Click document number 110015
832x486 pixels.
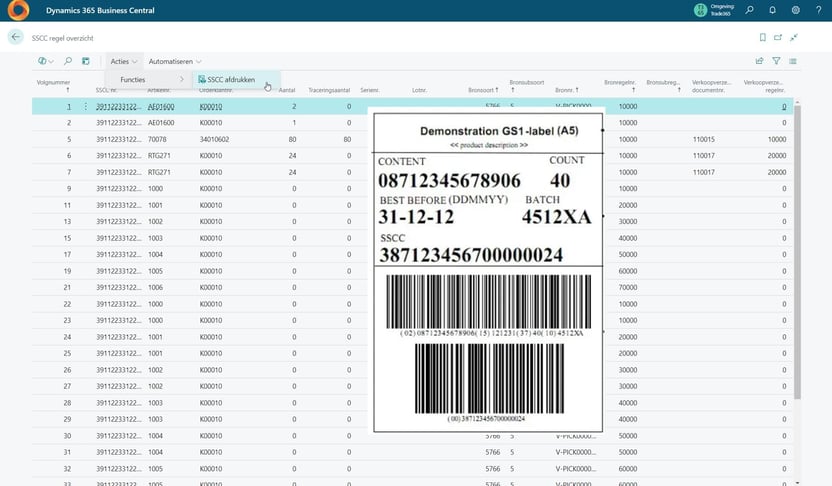click(704, 140)
